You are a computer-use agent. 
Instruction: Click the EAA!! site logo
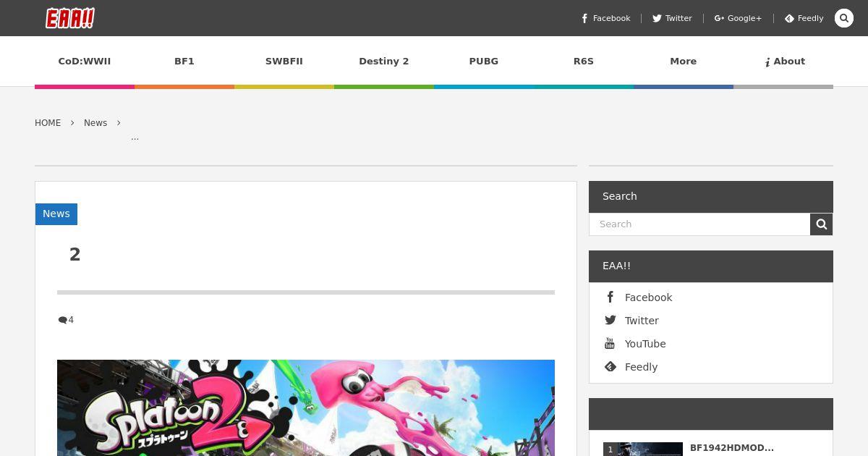(x=70, y=18)
